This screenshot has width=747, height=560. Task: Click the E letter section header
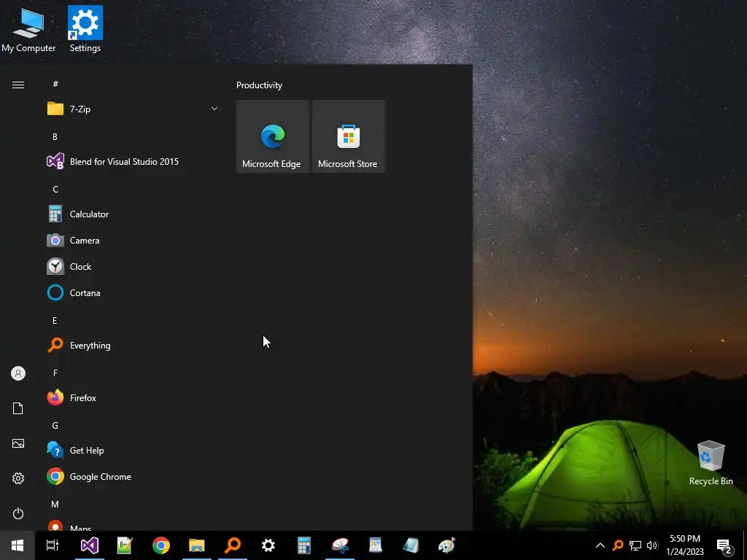tap(55, 321)
